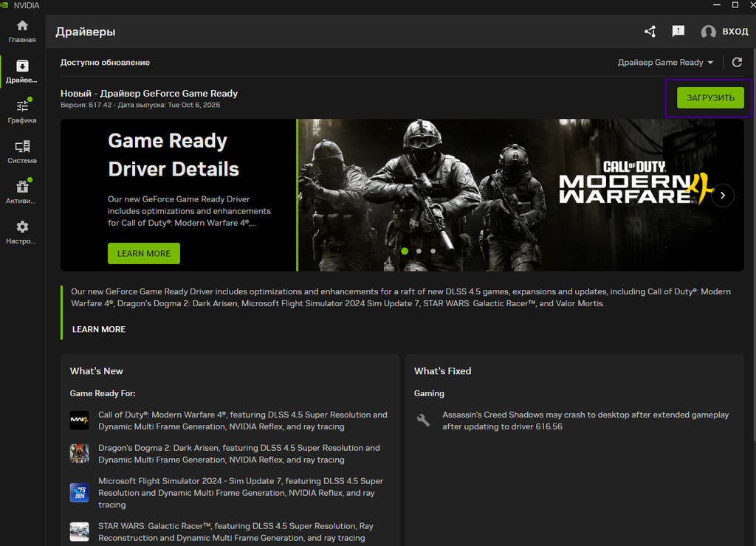Screen dimensions: 756x546
Task: Advance the banner with the next arrow
Action: (x=722, y=196)
